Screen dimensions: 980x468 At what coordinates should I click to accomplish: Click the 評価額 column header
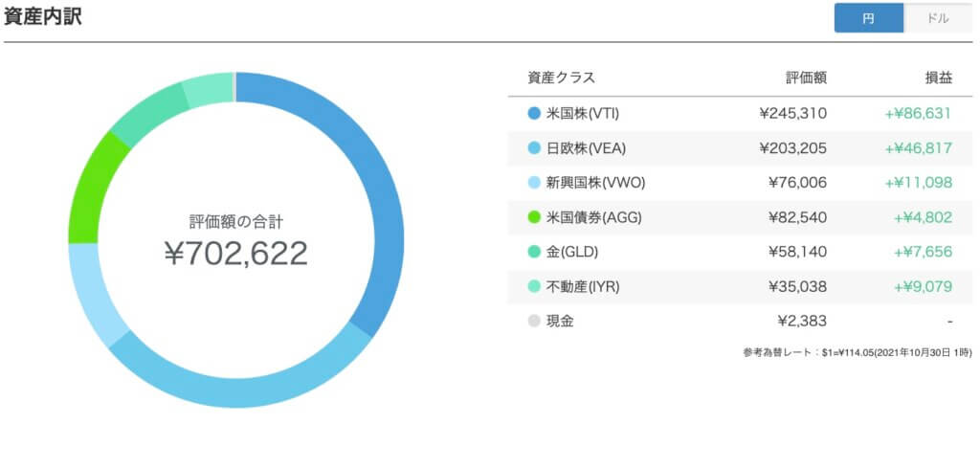(x=807, y=78)
